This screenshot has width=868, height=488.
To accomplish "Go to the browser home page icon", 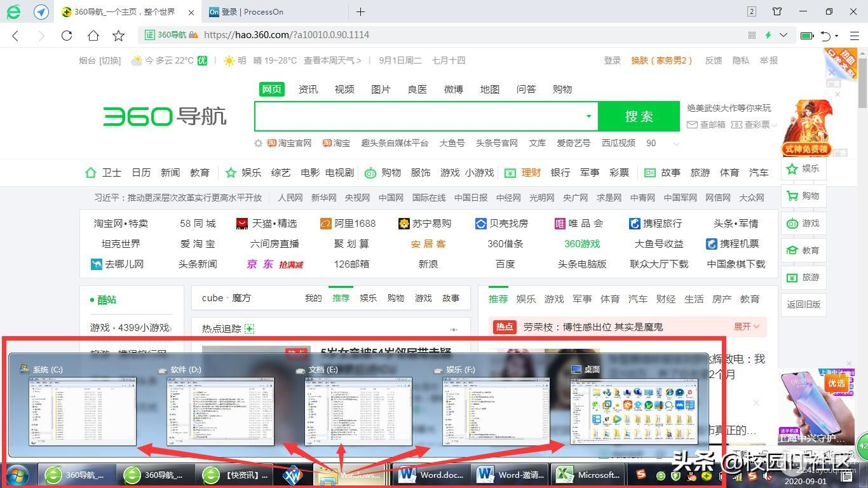I will tap(93, 36).
